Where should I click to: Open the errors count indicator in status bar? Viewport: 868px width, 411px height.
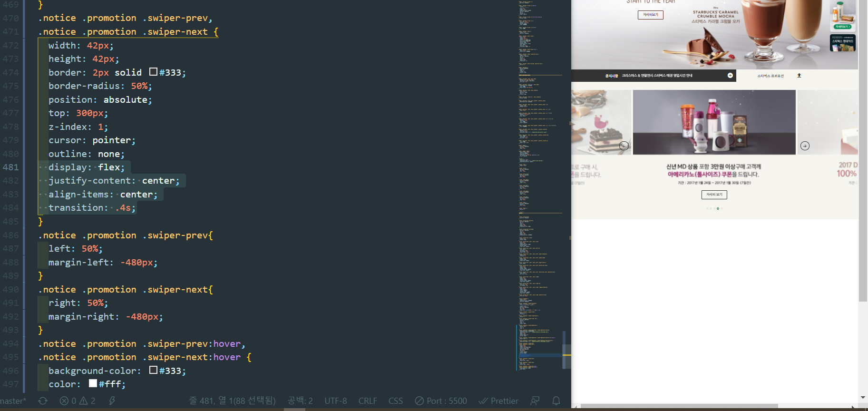point(68,401)
